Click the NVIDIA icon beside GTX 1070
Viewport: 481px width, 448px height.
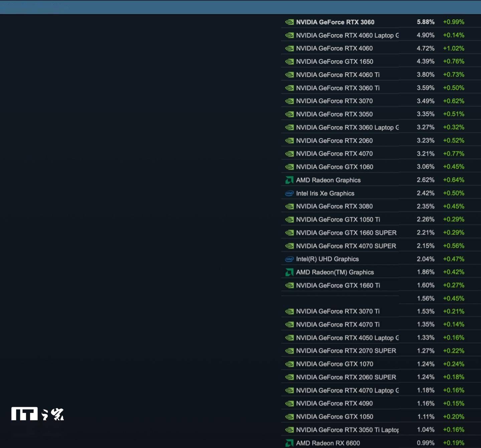289,364
